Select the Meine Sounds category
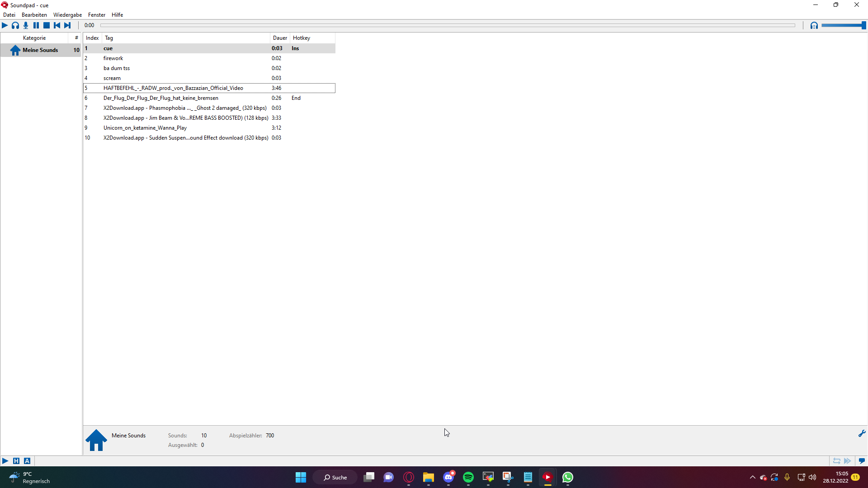This screenshot has height=488, width=868. pyautogui.click(x=40, y=50)
